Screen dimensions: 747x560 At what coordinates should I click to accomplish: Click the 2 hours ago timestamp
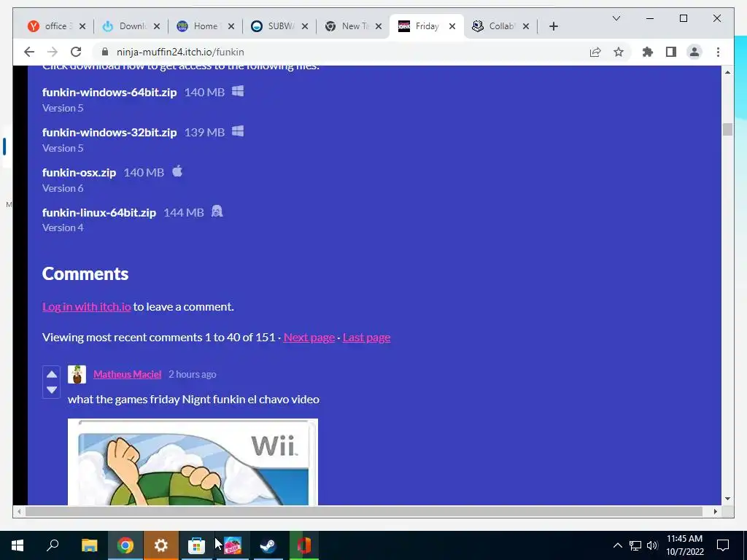click(x=193, y=374)
